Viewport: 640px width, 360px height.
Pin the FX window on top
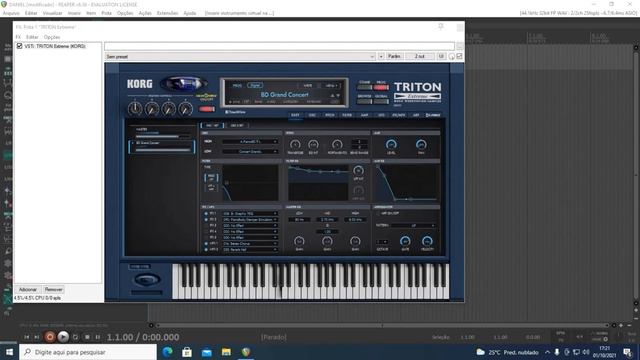point(441,27)
